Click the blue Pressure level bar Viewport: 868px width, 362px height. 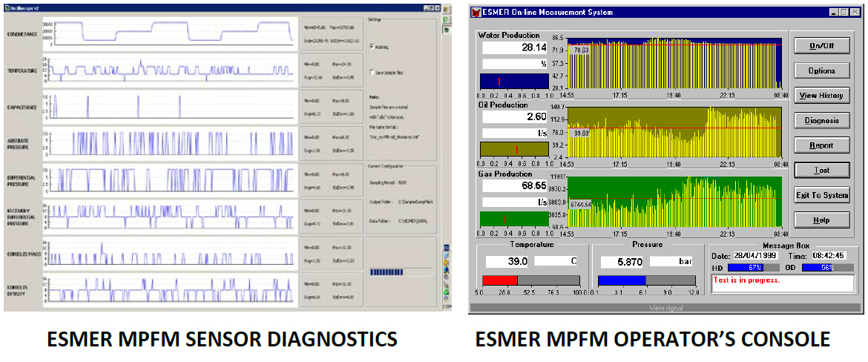click(x=622, y=280)
